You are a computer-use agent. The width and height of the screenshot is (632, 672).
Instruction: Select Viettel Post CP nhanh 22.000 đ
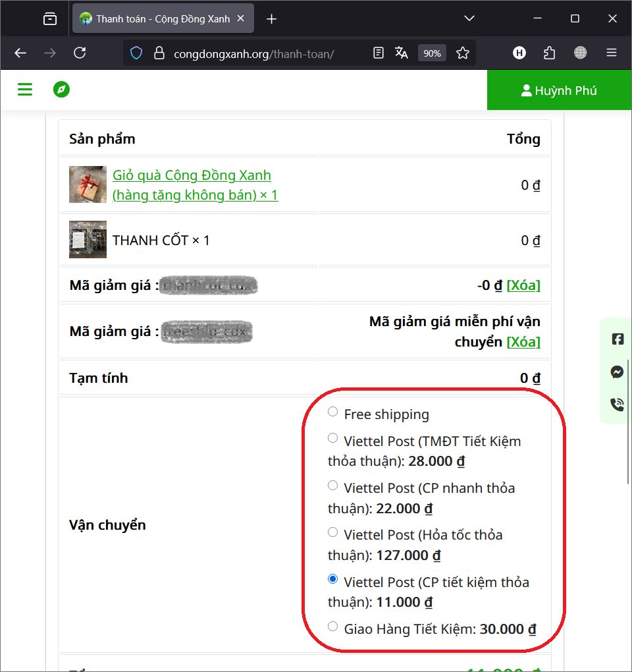click(x=332, y=485)
